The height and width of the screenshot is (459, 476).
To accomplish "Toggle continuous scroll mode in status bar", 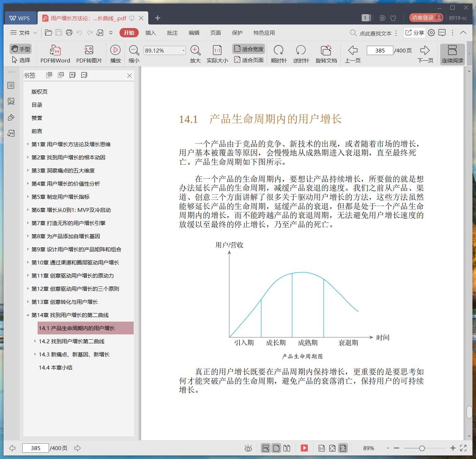I will [x=266, y=448].
